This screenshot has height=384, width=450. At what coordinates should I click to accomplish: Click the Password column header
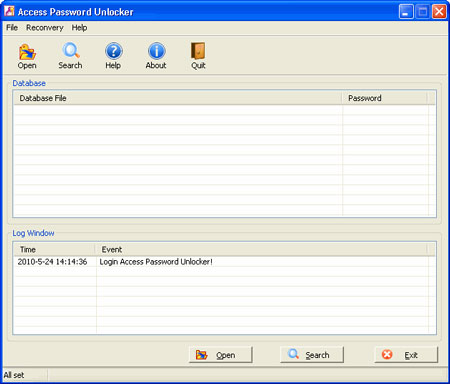(385, 98)
